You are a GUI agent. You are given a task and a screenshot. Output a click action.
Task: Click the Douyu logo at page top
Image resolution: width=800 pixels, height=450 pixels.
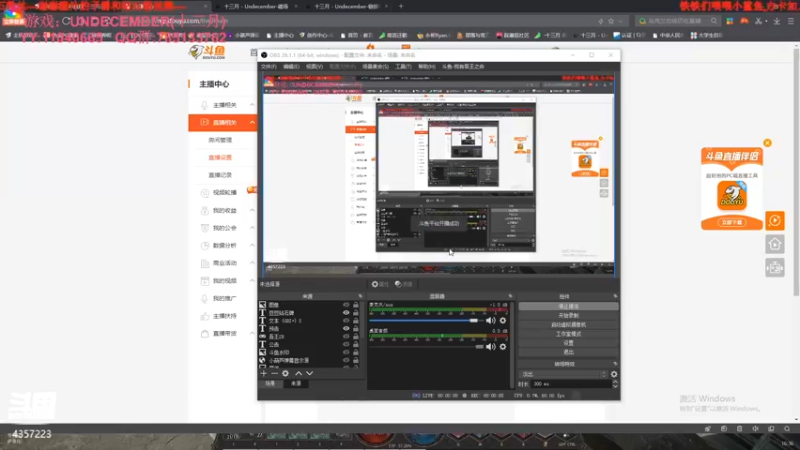[x=207, y=52]
